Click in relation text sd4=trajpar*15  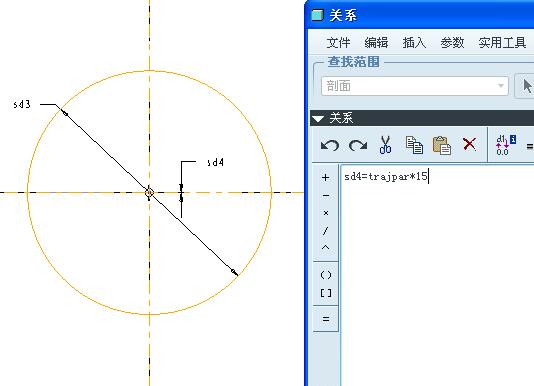386,176
